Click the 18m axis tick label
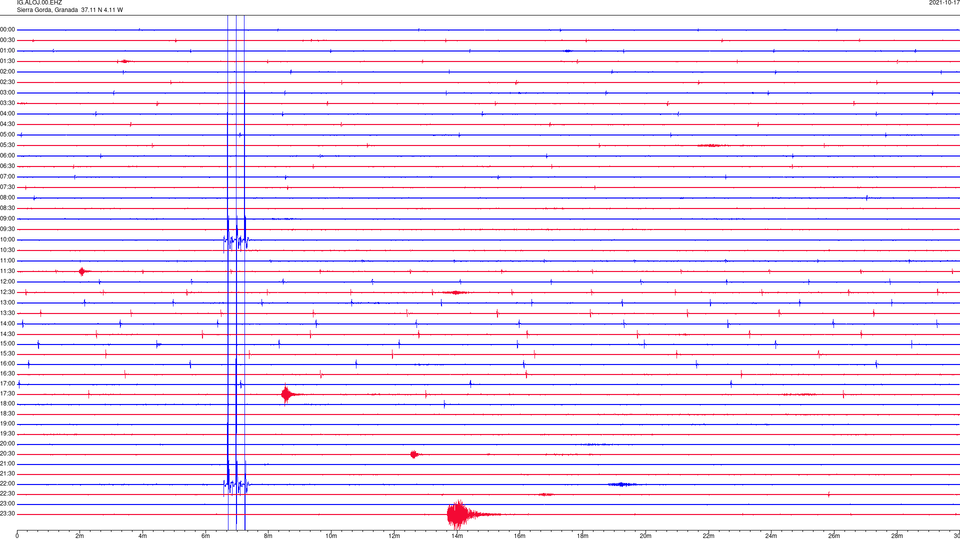Screen dimensions: 960x540 click(583, 536)
